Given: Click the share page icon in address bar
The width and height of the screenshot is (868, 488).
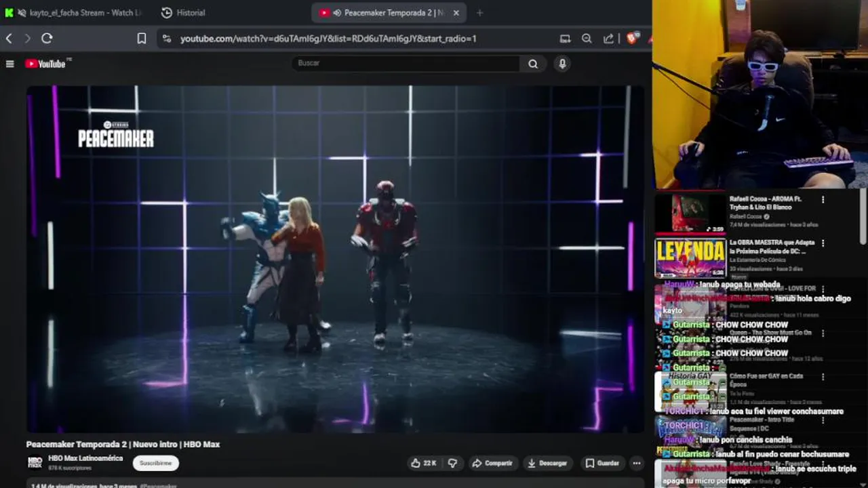Looking at the screenshot, I should pyautogui.click(x=608, y=39).
